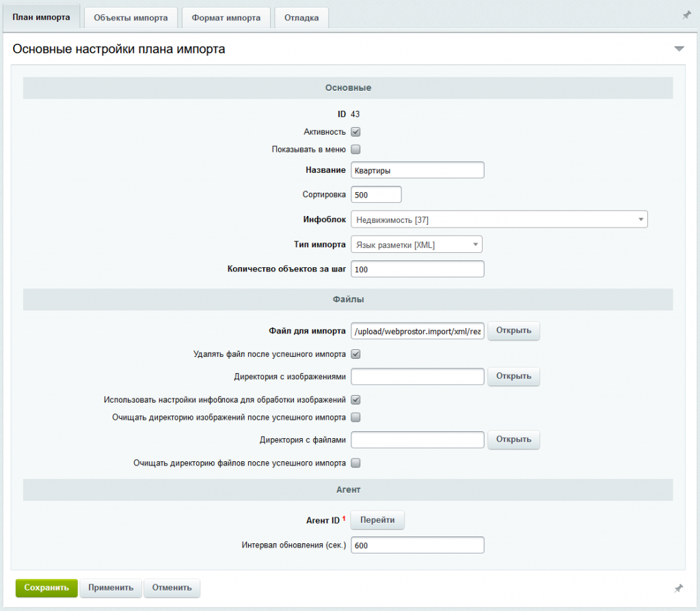Click the pin icon beside the bottom buttons
The image size is (700, 611).
pos(679,588)
